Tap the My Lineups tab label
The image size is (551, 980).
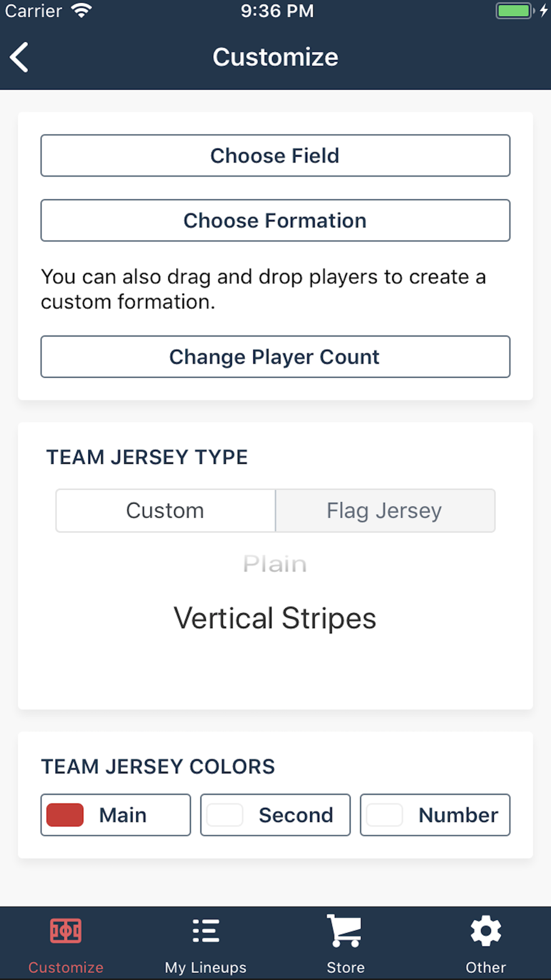coord(206,968)
